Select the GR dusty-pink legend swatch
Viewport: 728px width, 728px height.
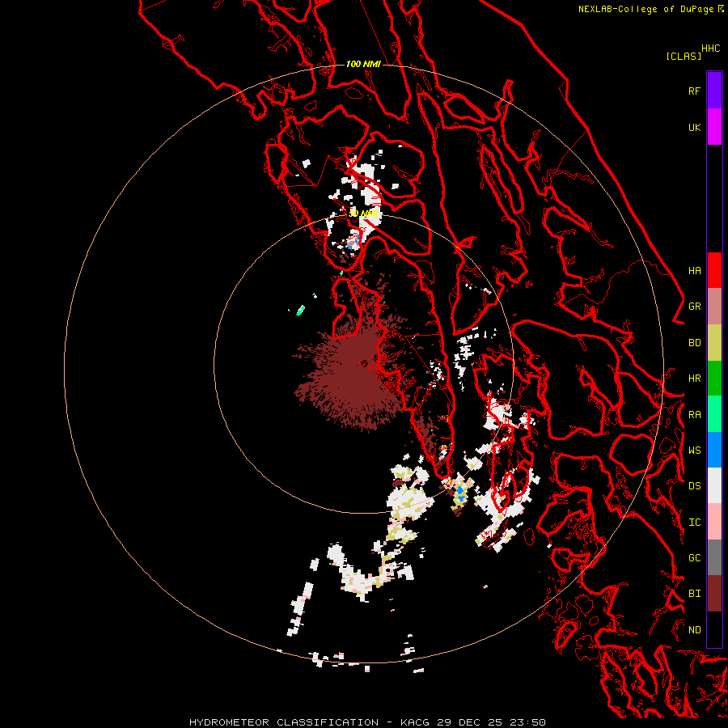[x=714, y=306]
